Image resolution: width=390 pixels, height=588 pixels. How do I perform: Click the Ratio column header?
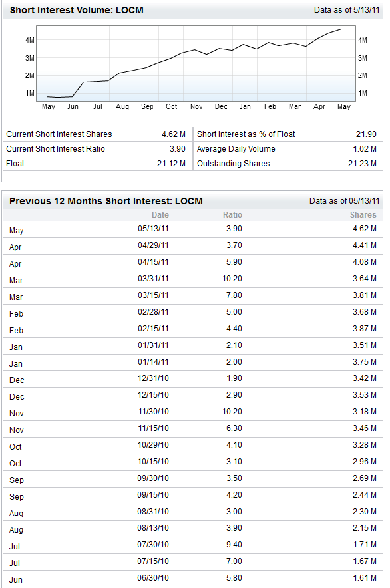(232, 214)
